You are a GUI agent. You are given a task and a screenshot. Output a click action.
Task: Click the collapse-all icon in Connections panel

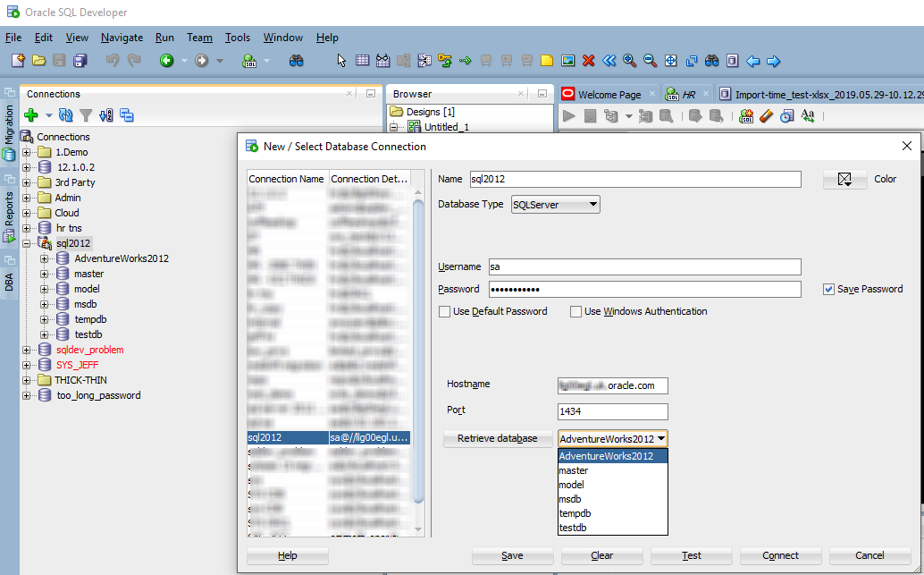point(127,115)
